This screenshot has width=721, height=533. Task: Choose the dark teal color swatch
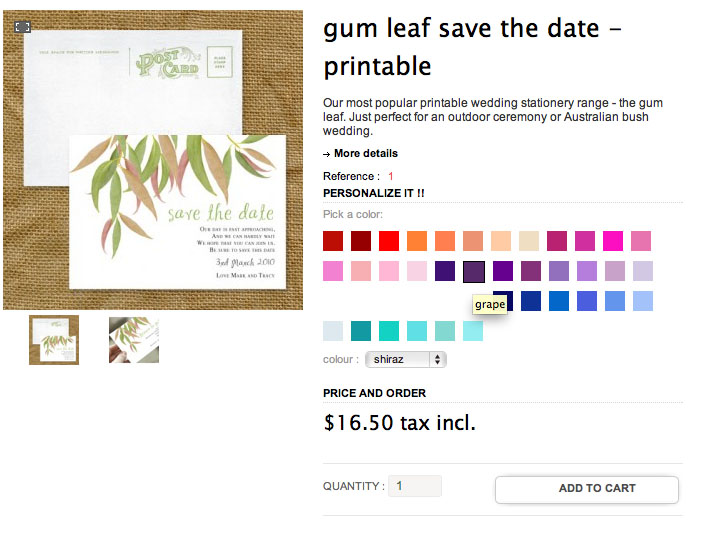click(x=361, y=331)
